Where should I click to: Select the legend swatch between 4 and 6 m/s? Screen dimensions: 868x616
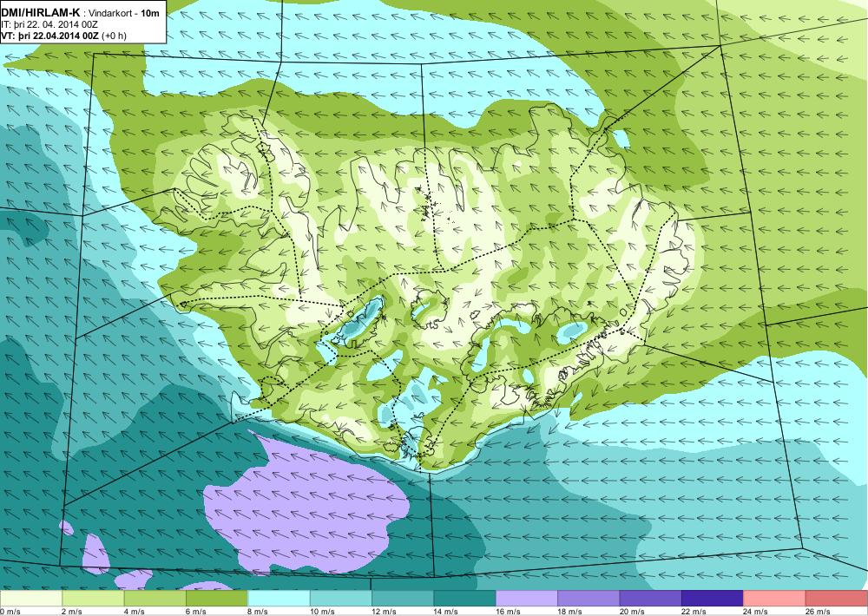click(x=155, y=599)
